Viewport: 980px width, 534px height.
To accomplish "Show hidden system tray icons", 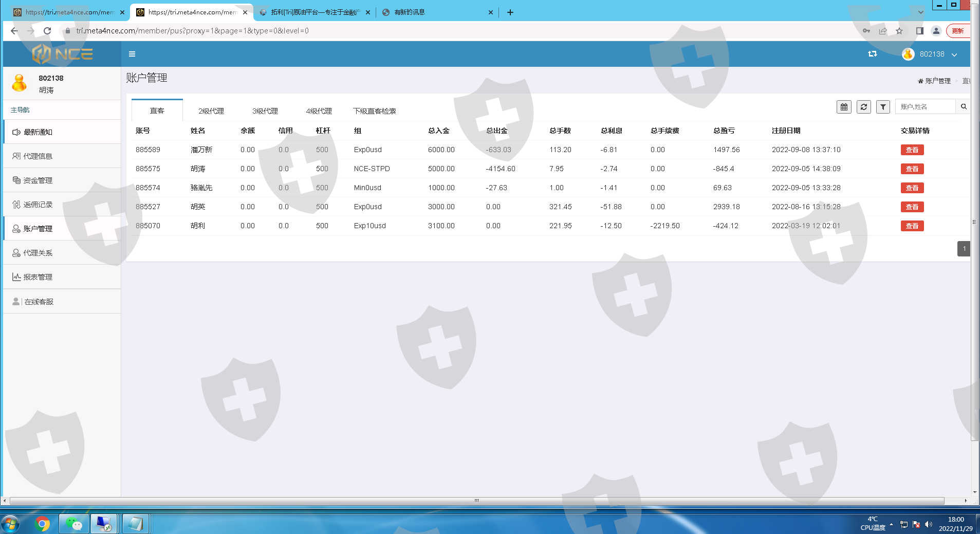I will pyautogui.click(x=891, y=524).
